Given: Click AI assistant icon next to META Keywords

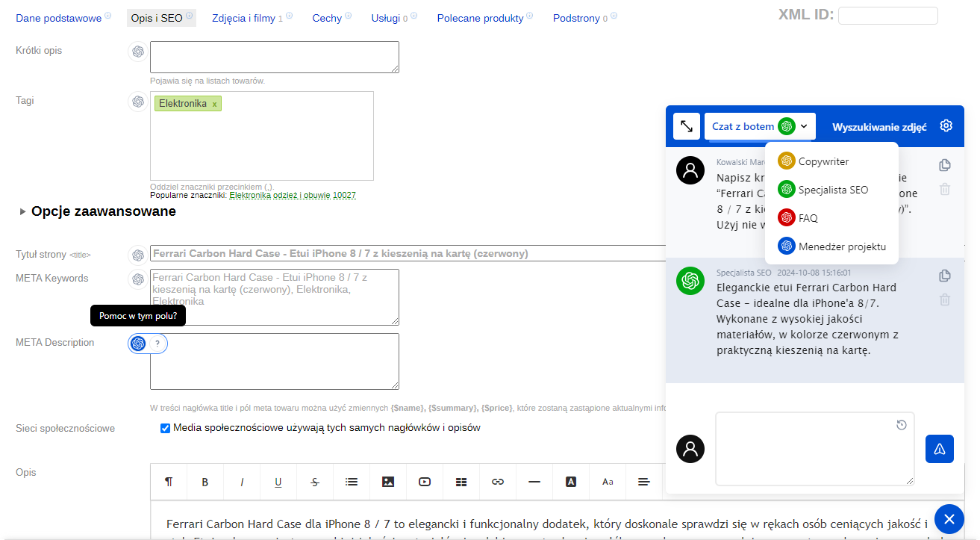Looking at the screenshot, I should pyautogui.click(x=137, y=279).
